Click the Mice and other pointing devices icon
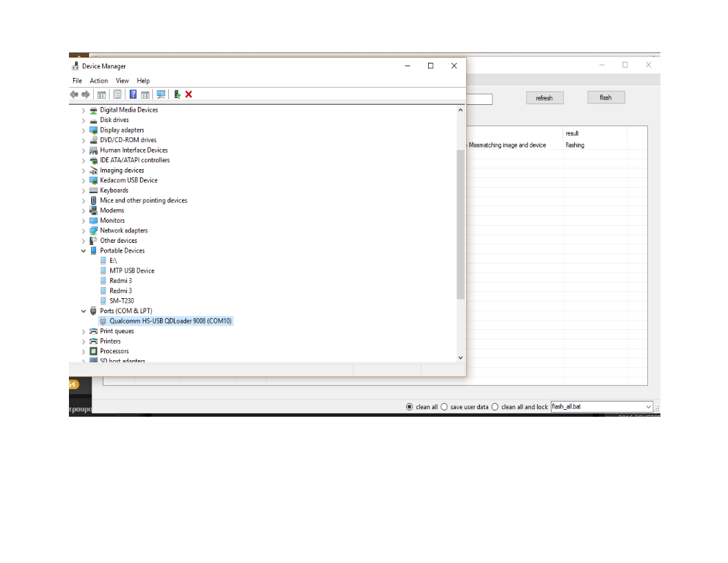 [x=93, y=201]
